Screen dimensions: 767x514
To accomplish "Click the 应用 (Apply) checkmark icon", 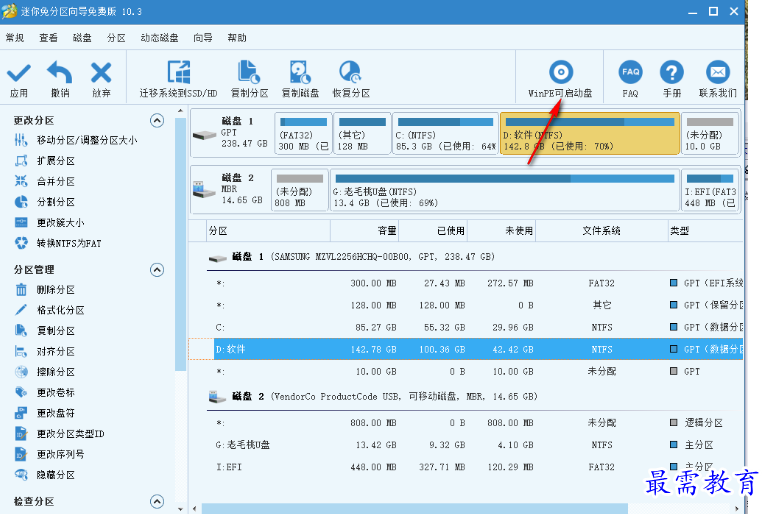I will click(x=19, y=72).
